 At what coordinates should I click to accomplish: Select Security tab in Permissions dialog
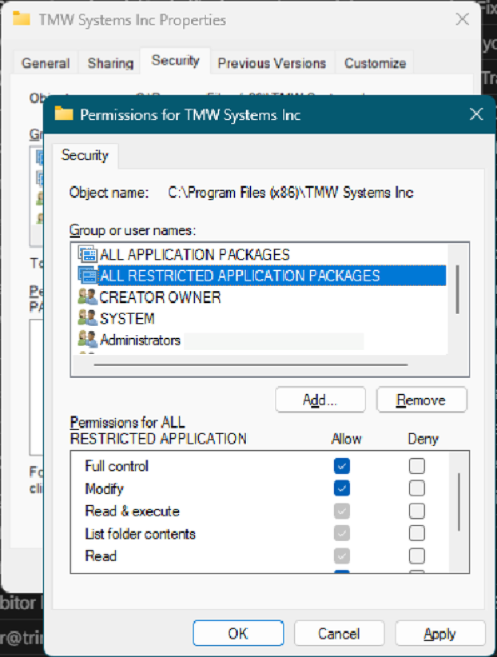(85, 155)
